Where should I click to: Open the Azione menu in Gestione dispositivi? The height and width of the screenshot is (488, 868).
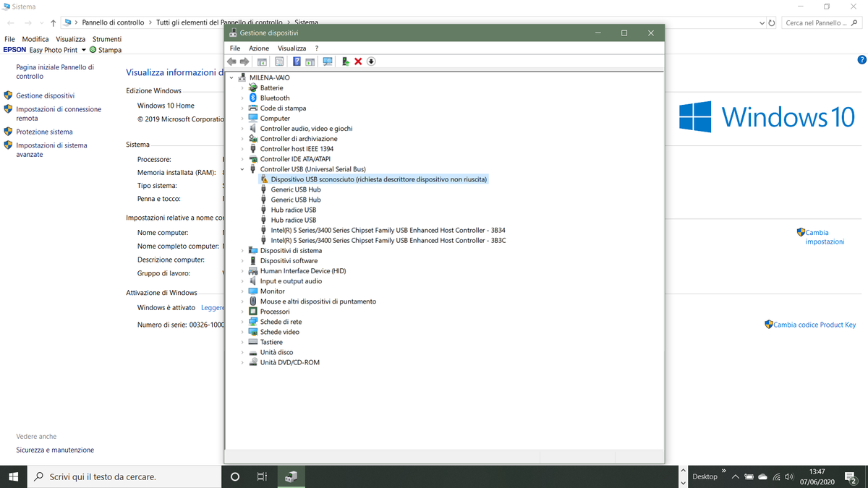[x=259, y=48]
